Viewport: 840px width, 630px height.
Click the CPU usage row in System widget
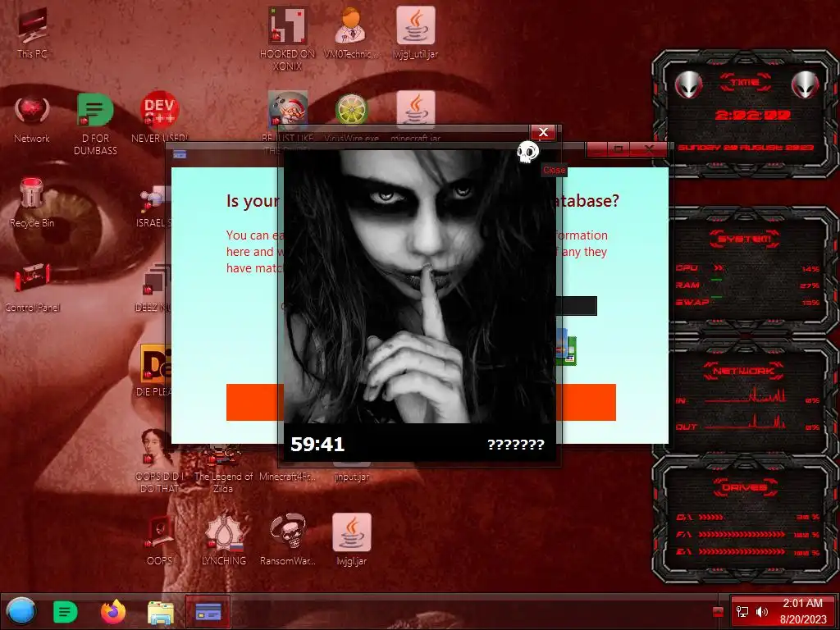pos(747,268)
